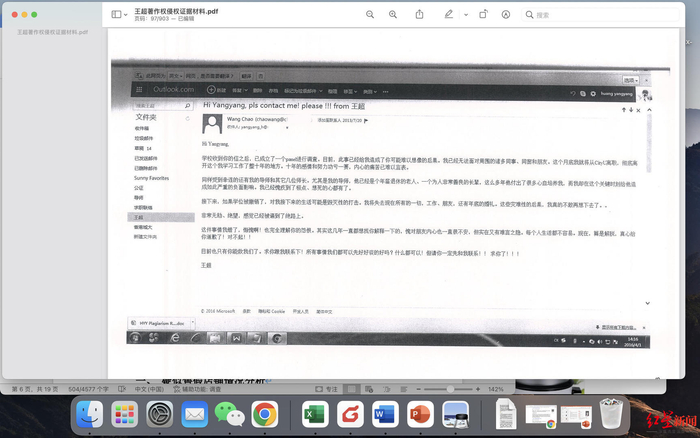
Task: Click highlighted 王超 folder in scanned page
Action: [x=161, y=217]
